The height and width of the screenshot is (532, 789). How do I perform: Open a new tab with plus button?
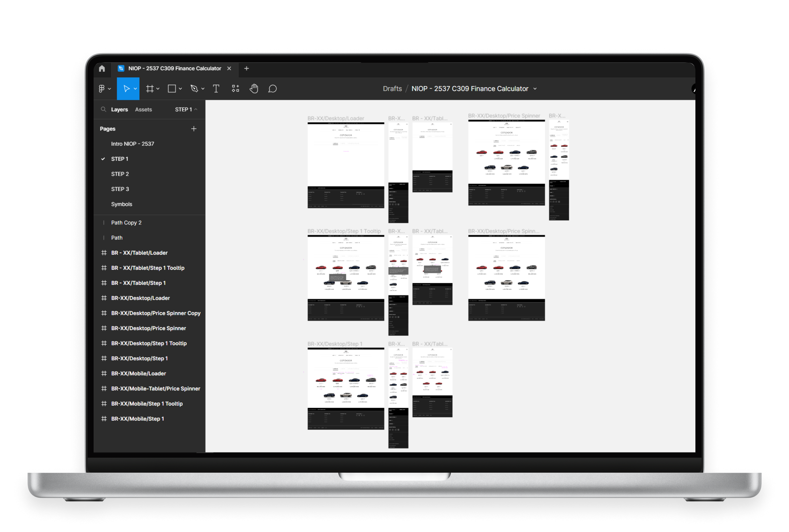coord(246,69)
